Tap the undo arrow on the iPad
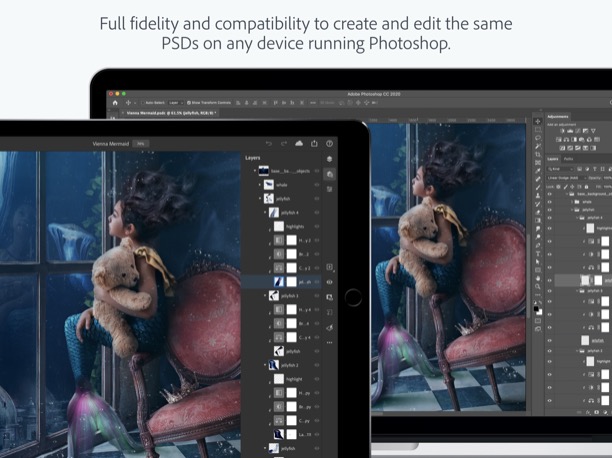Image resolution: width=612 pixels, height=458 pixels. (x=269, y=144)
